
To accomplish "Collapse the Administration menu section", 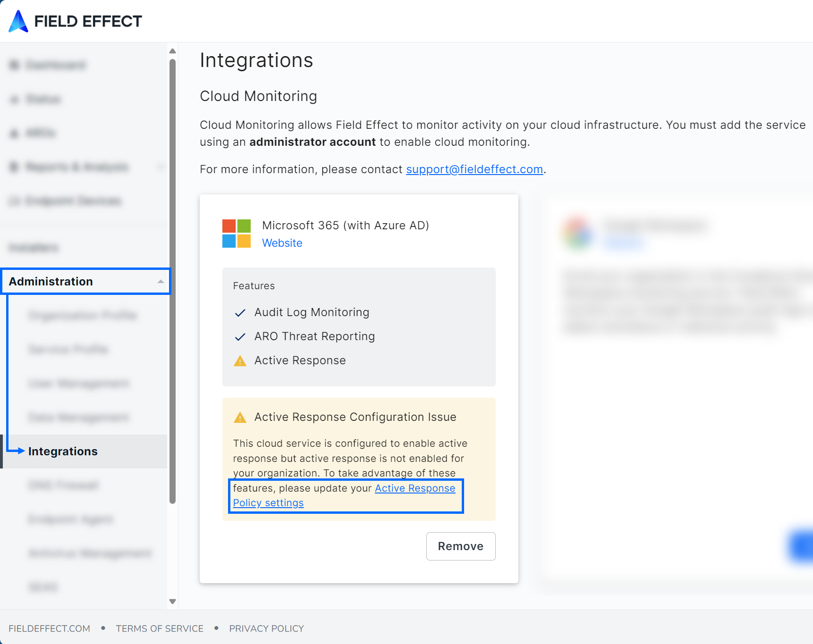I will click(85, 282).
